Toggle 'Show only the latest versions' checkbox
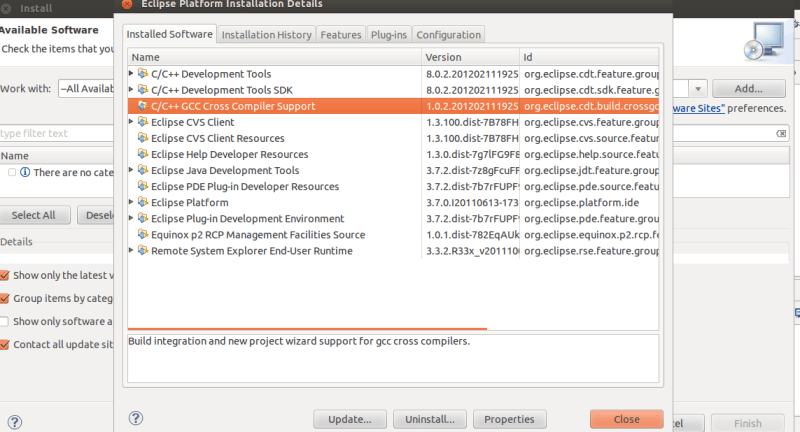The image size is (800, 432). [x=5, y=275]
